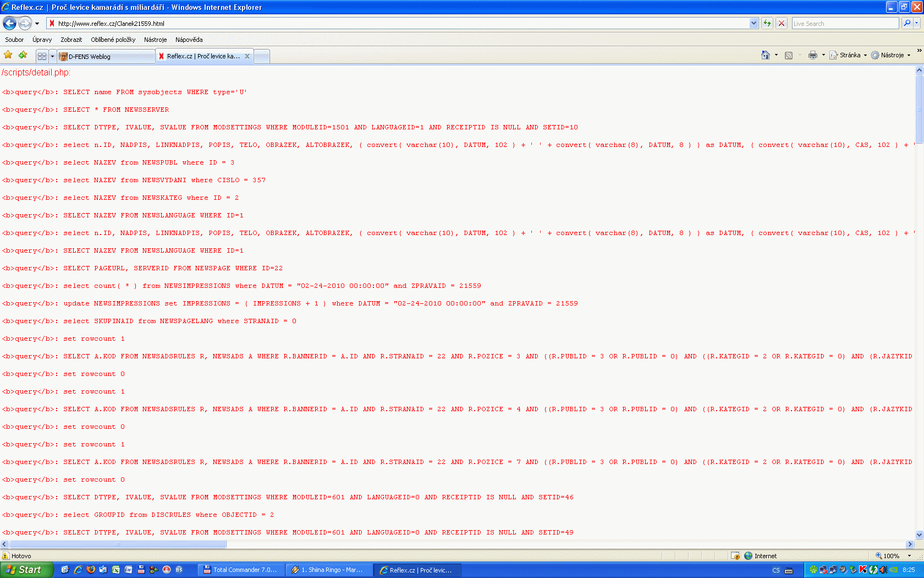Expand the address bar history dropdown

click(x=754, y=23)
